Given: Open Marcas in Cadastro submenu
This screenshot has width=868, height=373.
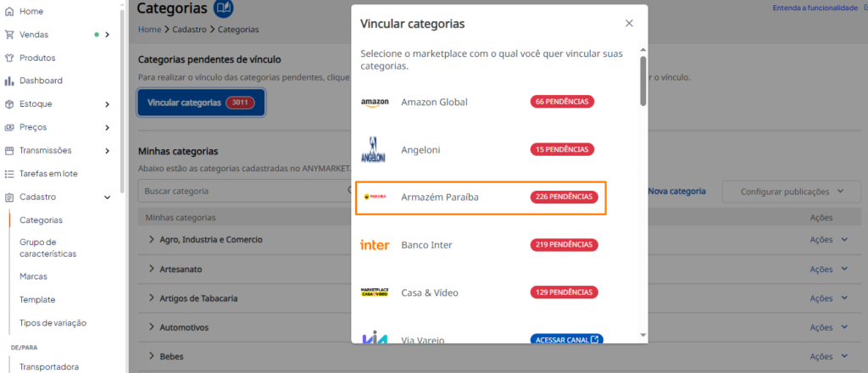Looking at the screenshot, I should 33,276.
